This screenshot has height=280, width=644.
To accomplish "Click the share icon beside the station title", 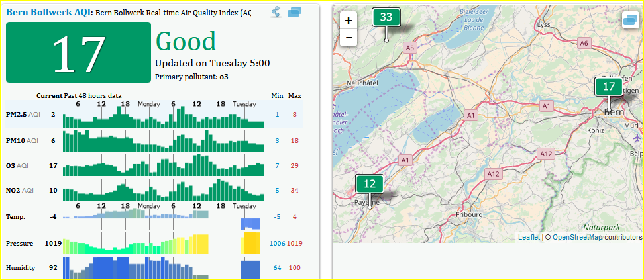I will pos(276,12).
